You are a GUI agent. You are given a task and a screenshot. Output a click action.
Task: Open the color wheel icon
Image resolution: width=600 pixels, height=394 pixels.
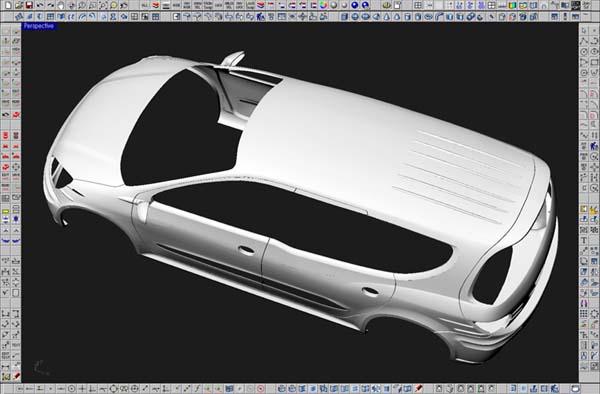click(323, 5)
